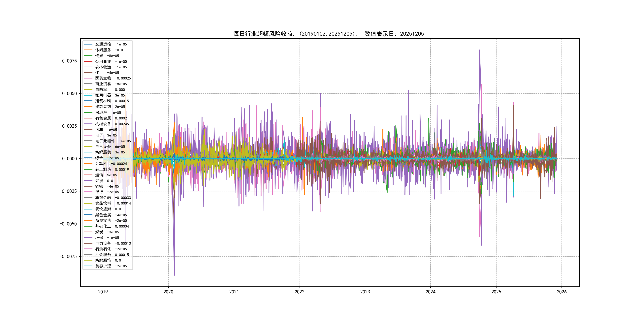Click the 2022 x-axis tick label
The image size is (644, 322).
pyautogui.click(x=300, y=292)
